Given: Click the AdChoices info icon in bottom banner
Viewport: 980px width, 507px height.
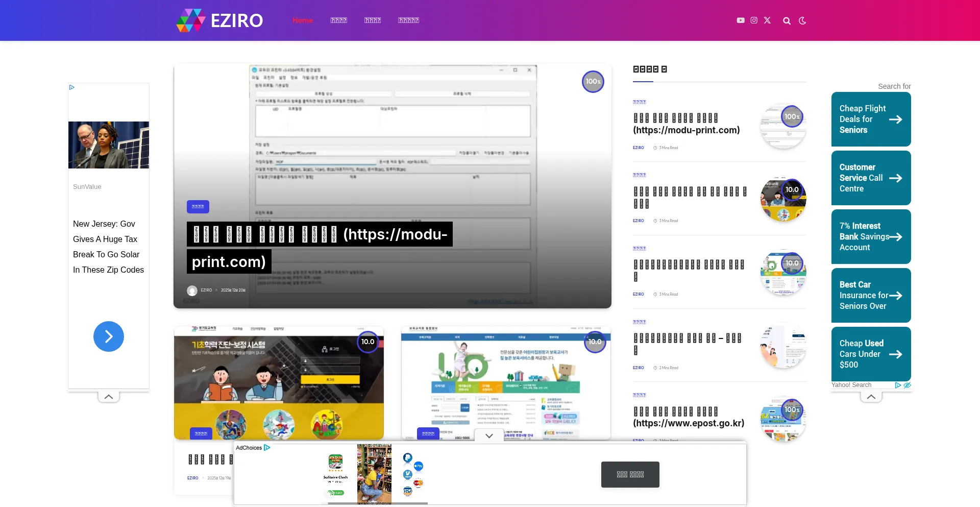Looking at the screenshot, I should pos(267,447).
